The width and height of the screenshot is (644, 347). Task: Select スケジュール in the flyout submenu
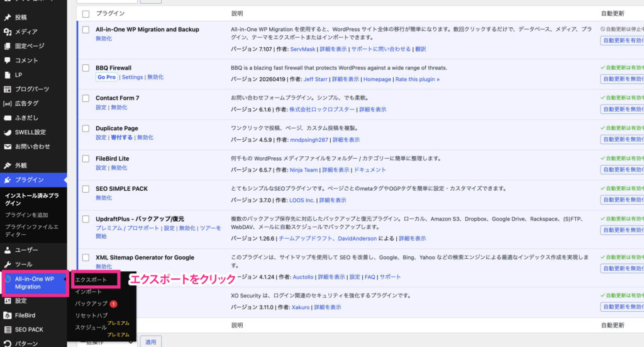coord(91,327)
